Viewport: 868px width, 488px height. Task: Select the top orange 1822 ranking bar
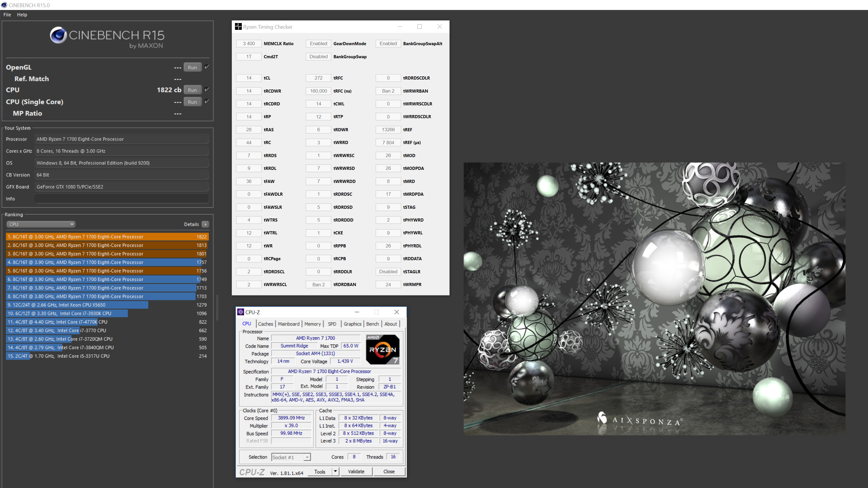coord(107,237)
